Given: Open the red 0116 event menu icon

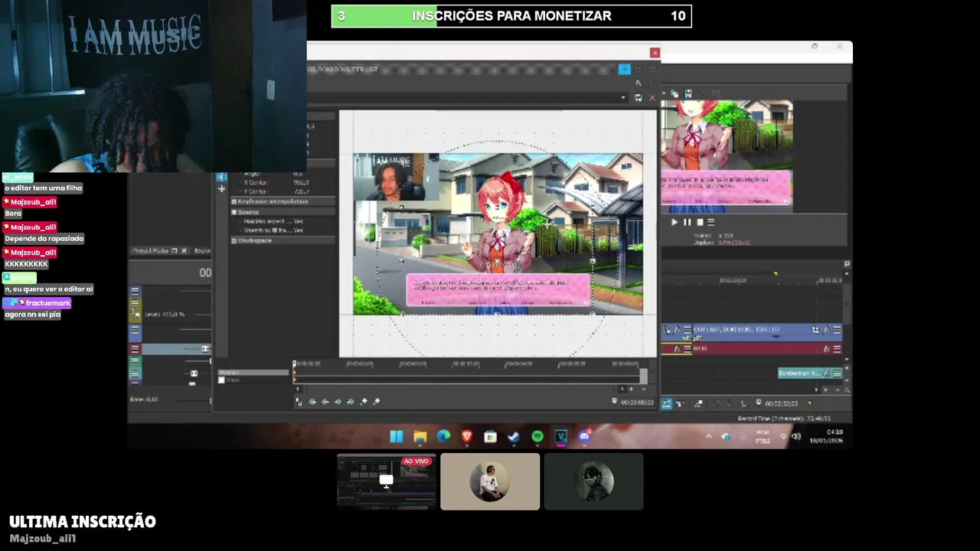Looking at the screenshot, I should click(837, 349).
